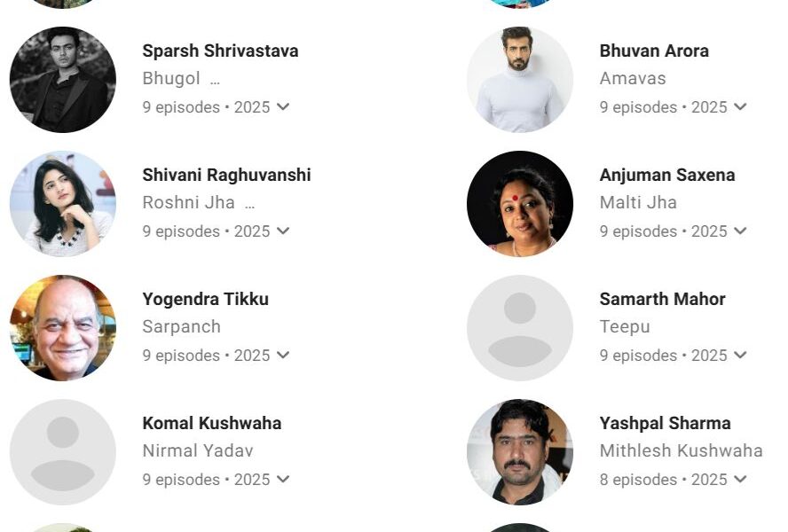This screenshot has height=532, width=788.
Task: Open Yogendra Tikku's profile photo
Action: point(63,328)
